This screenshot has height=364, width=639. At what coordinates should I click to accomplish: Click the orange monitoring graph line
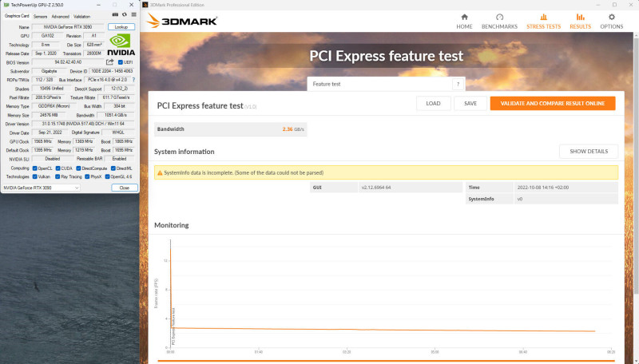[383, 330]
